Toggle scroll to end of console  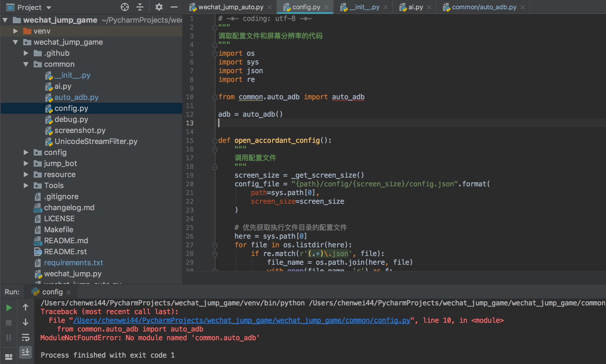click(26, 352)
